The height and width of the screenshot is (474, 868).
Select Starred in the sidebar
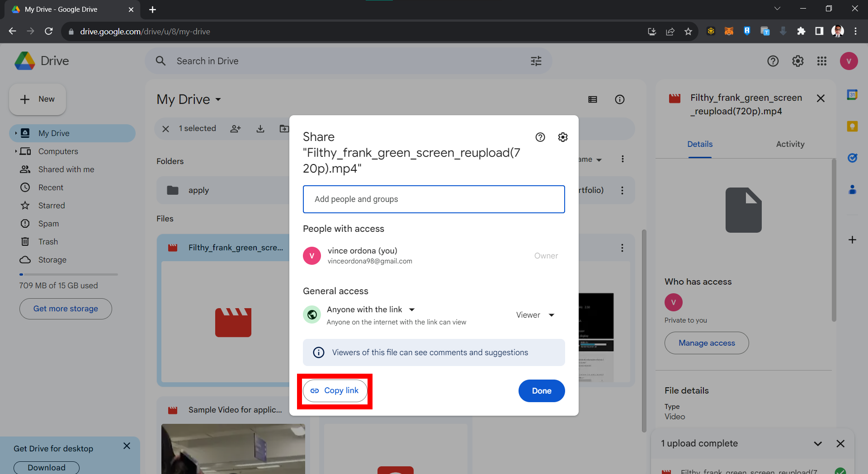click(x=51, y=205)
